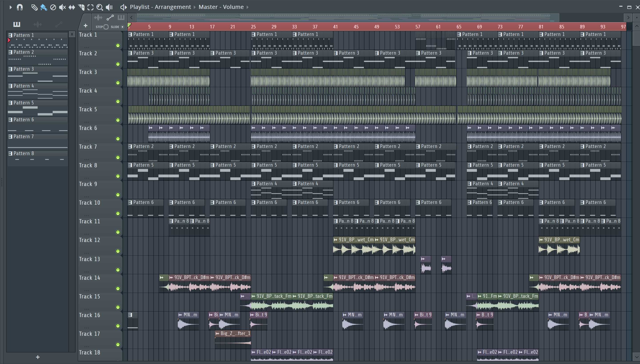Click the scroll up arrow
Screen dimensions: 640x364
(636, 26)
